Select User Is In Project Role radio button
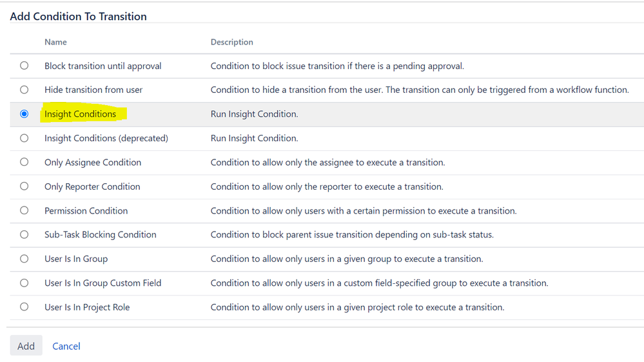 (x=24, y=307)
